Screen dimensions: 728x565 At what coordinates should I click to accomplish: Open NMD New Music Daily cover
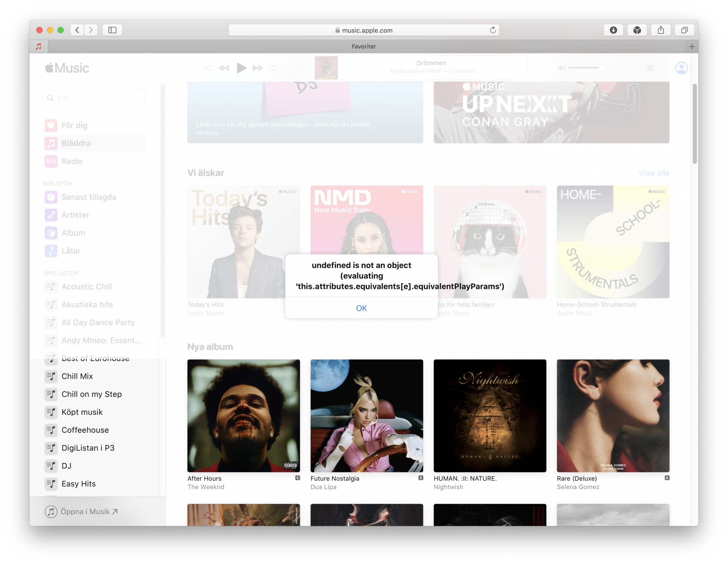367,220
